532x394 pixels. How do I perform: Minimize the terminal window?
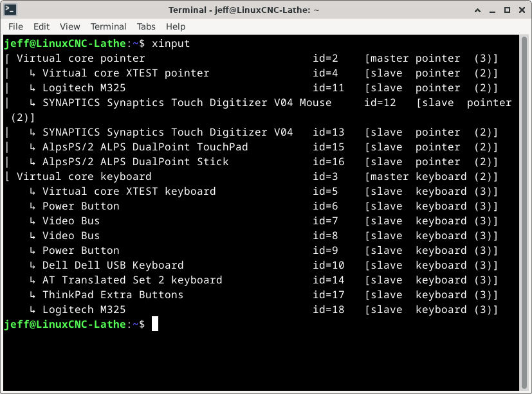point(492,10)
